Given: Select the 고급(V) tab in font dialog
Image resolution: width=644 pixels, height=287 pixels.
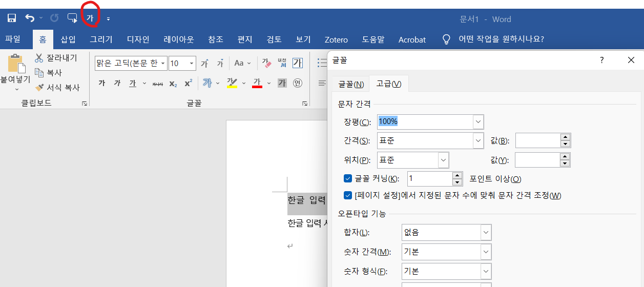Looking at the screenshot, I should click(x=389, y=84).
